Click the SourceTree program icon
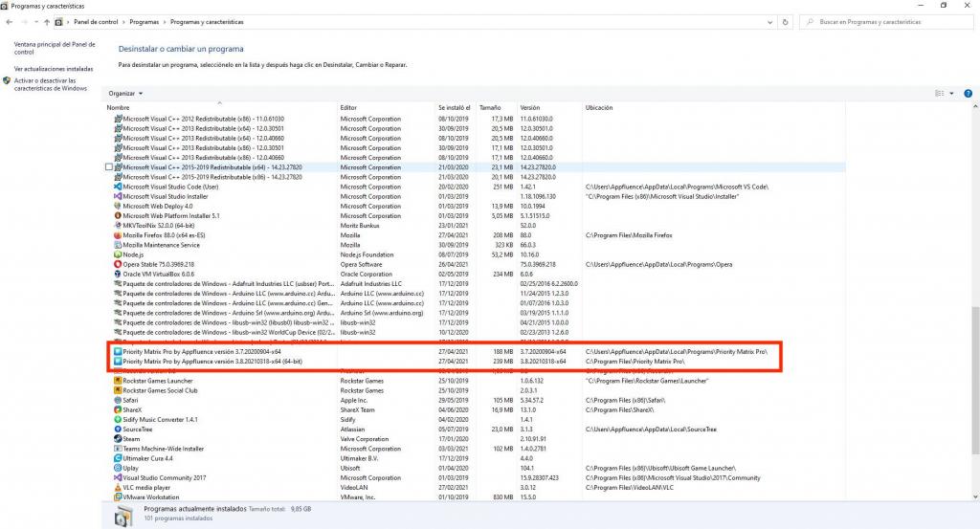 click(118, 430)
